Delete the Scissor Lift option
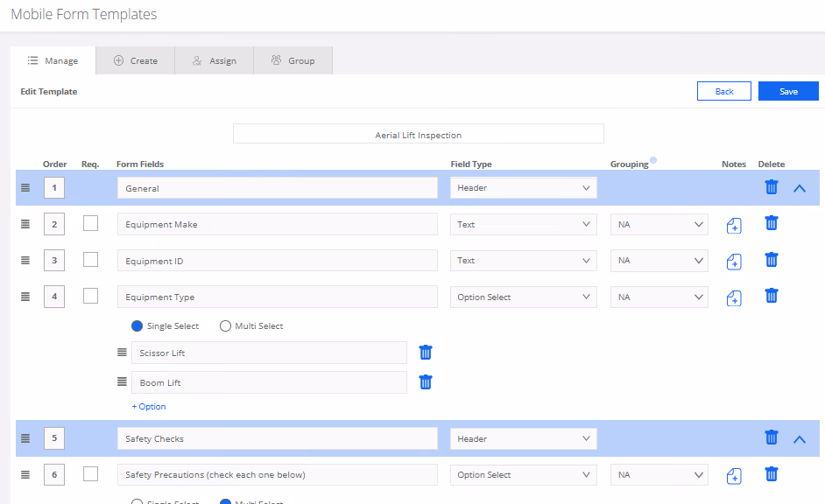 coord(426,353)
